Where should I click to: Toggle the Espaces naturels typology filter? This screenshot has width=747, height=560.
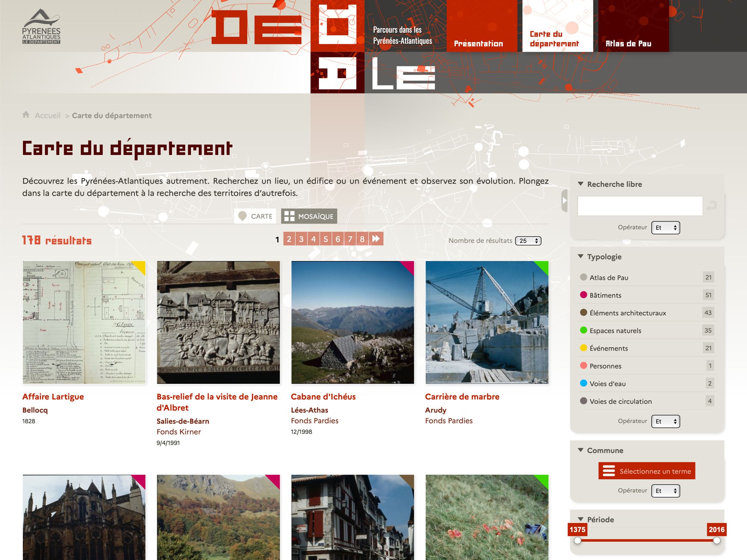click(x=615, y=331)
